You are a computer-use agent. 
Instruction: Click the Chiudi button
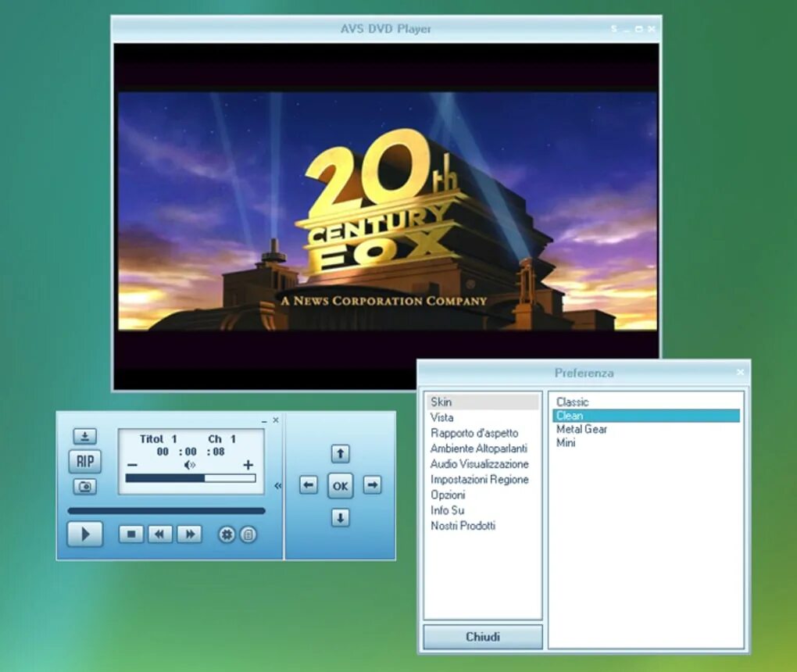point(482,636)
